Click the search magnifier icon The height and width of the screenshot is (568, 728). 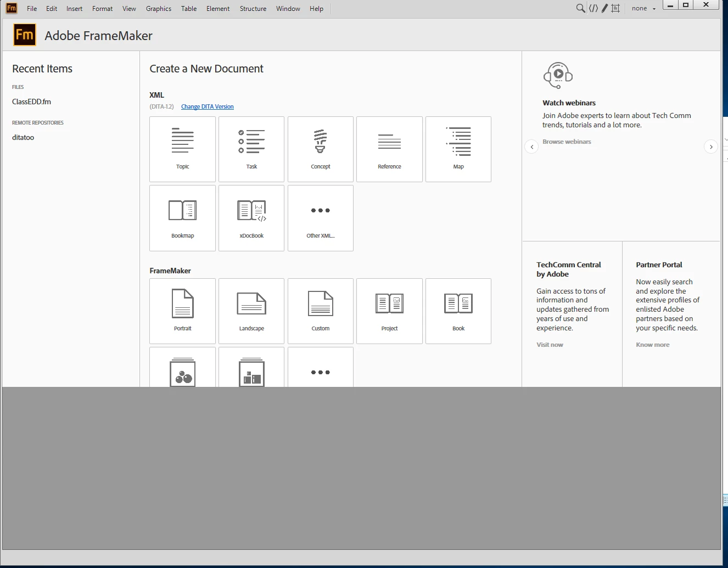pyautogui.click(x=580, y=8)
